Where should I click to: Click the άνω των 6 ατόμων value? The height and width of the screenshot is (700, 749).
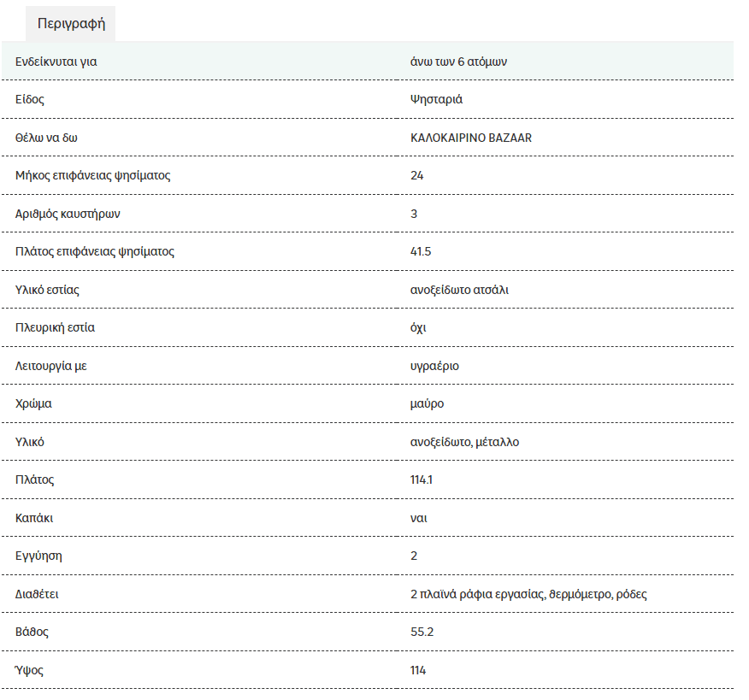tap(458, 62)
